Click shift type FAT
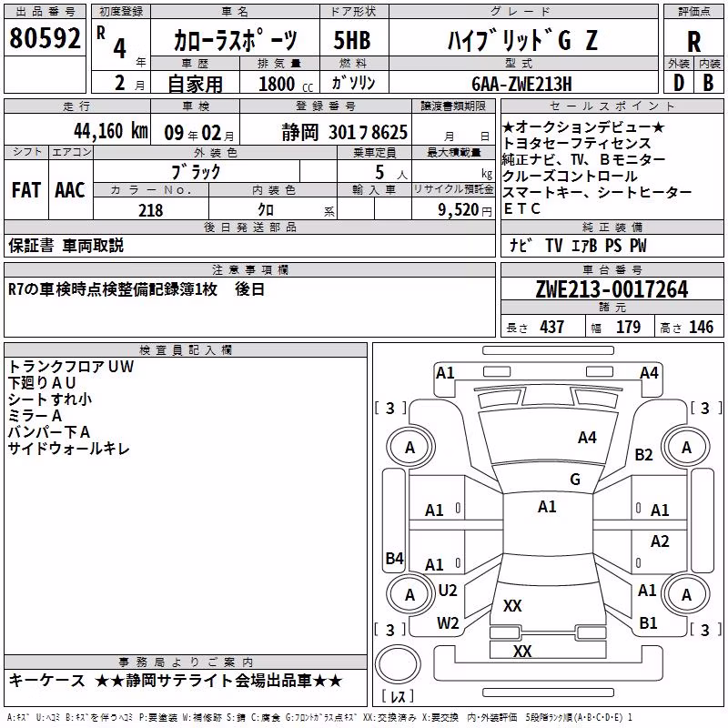The width and height of the screenshot is (728, 728). (26, 190)
